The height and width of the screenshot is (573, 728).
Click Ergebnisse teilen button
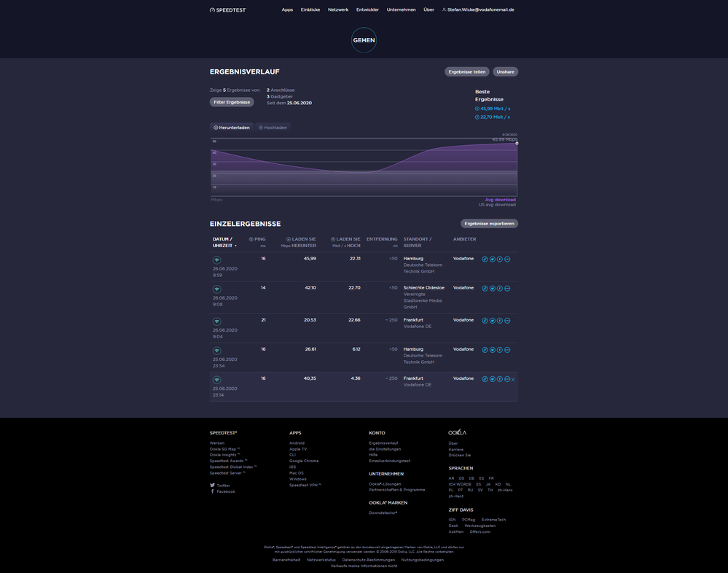[x=466, y=71]
